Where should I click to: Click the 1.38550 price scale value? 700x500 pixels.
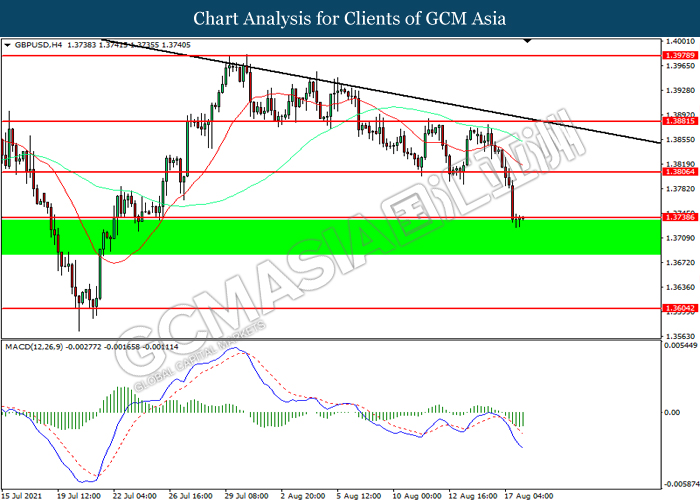point(680,140)
